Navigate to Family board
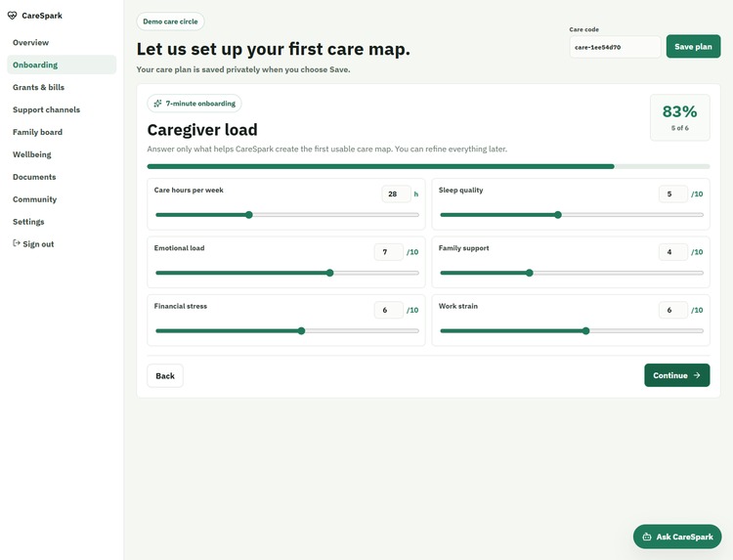 (62, 132)
